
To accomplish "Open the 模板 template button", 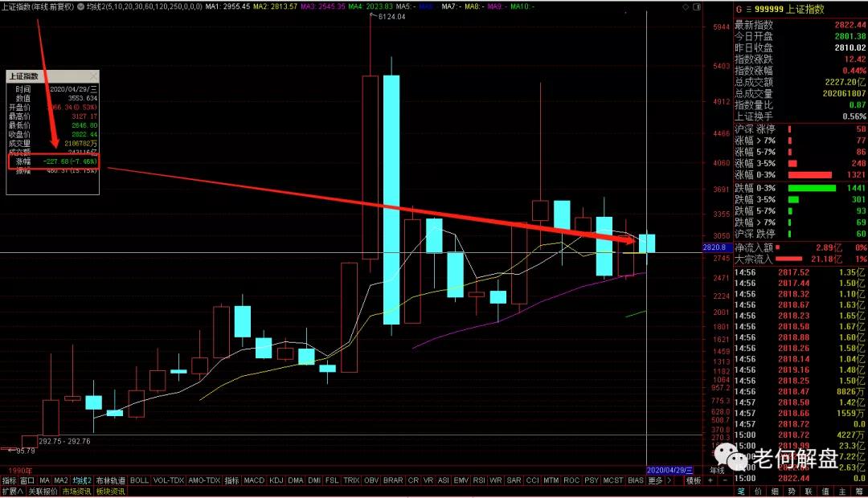I will (x=694, y=480).
